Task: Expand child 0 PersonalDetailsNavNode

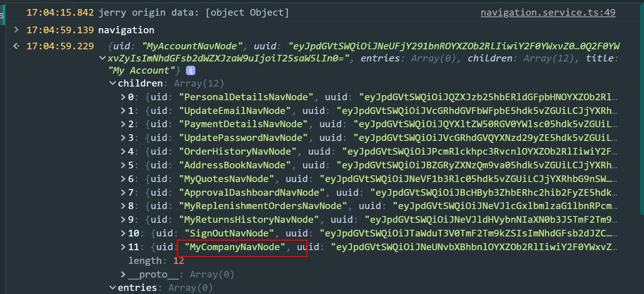Action: coord(123,97)
